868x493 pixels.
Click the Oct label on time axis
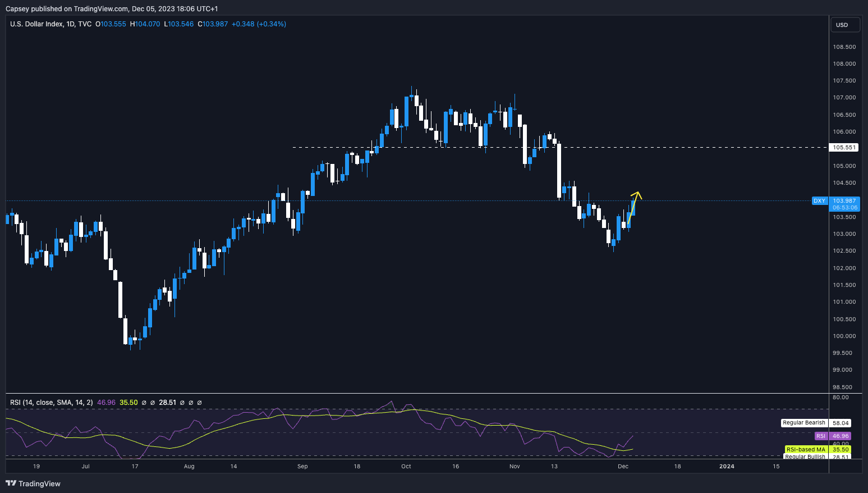point(406,466)
